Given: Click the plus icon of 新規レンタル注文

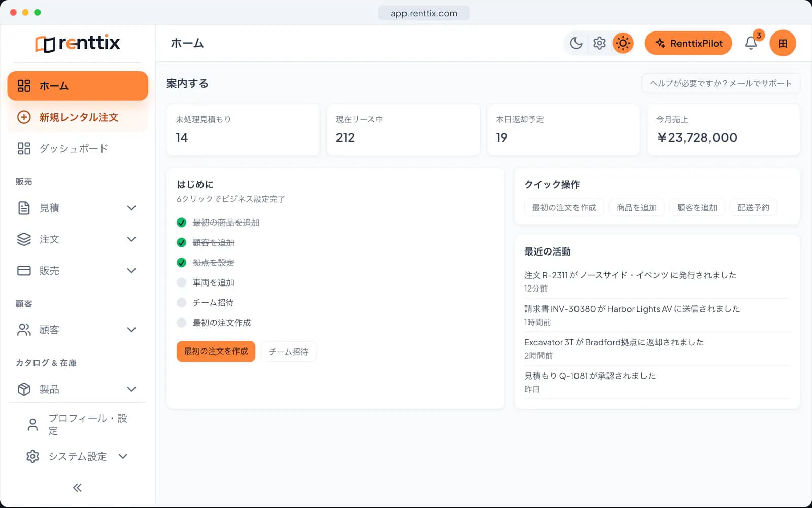Looking at the screenshot, I should pos(24,117).
